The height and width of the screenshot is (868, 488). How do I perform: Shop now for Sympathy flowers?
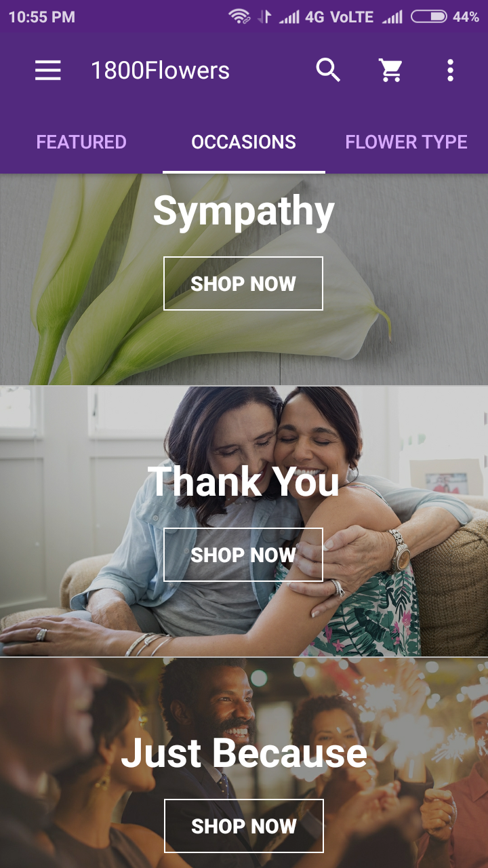point(243,283)
